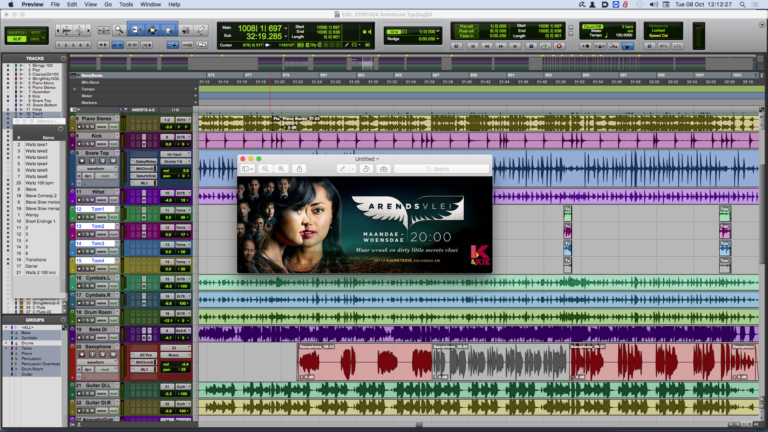Click the Rotate icon in Preview toolbar
Viewport: 768px width, 432px height.
pos(365,169)
